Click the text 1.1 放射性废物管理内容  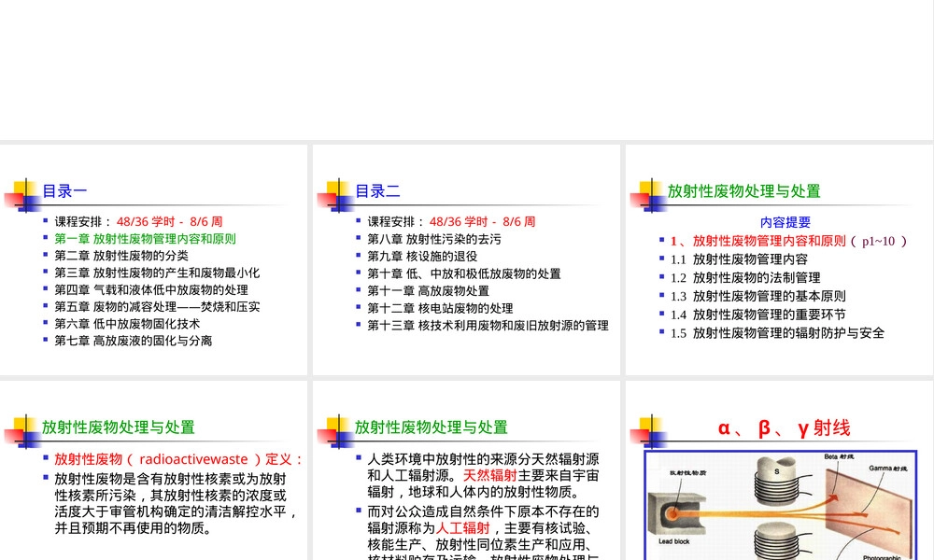[739, 259]
